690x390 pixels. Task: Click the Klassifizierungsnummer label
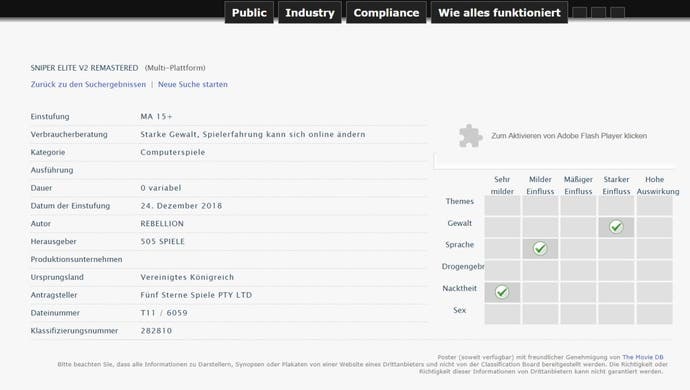pos(74,331)
